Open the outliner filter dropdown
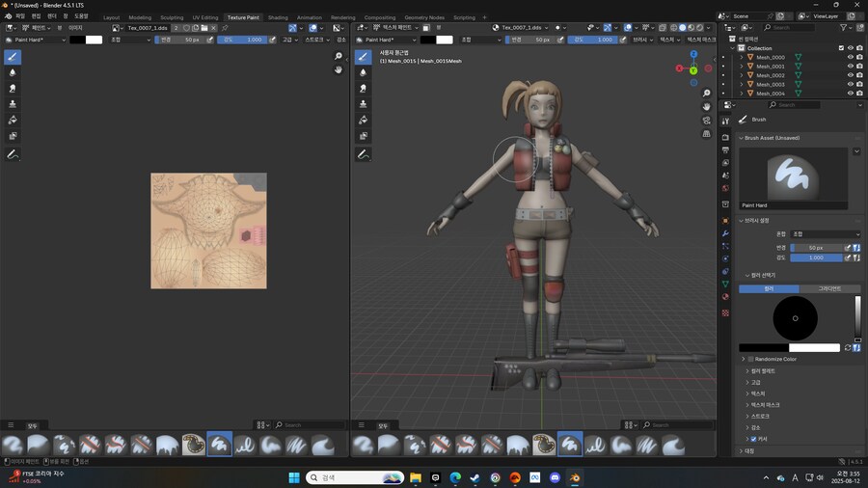Image resolution: width=868 pixels, height=488 pixels. [x=847, y=27]
